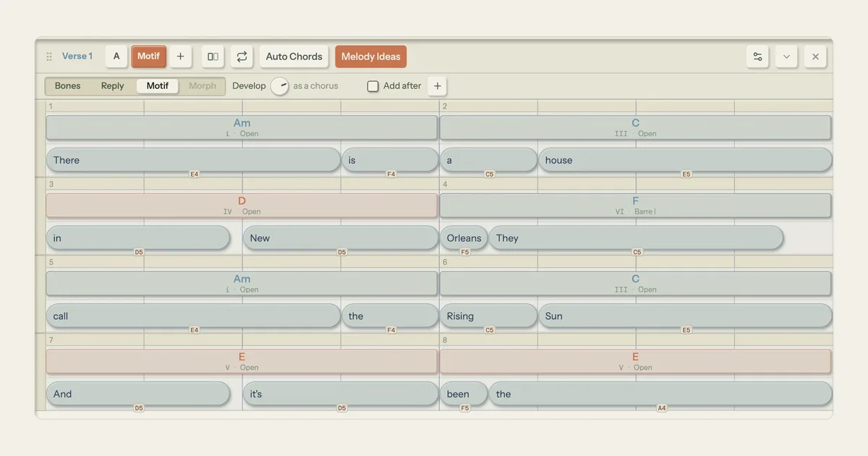Select the Morph tab
Screen dimensions: 868x456
pos(203,86)
